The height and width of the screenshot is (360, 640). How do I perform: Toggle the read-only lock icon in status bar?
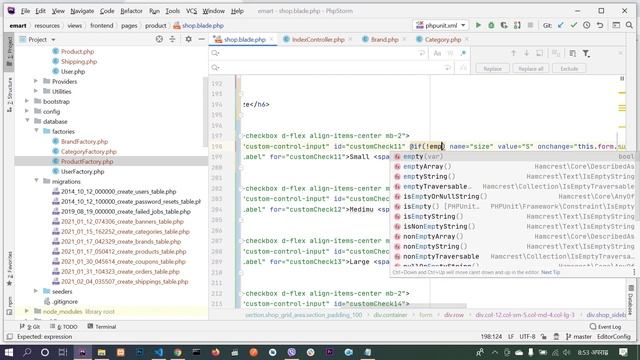[544, 337]
